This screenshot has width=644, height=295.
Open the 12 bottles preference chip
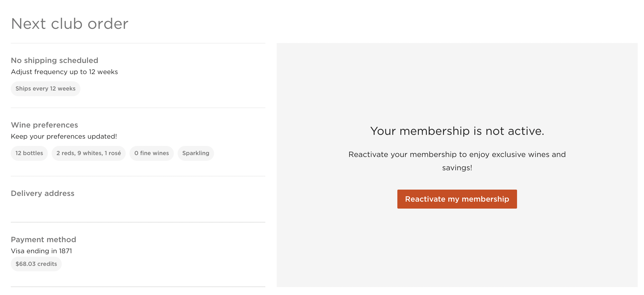click(x=29, y=153)
